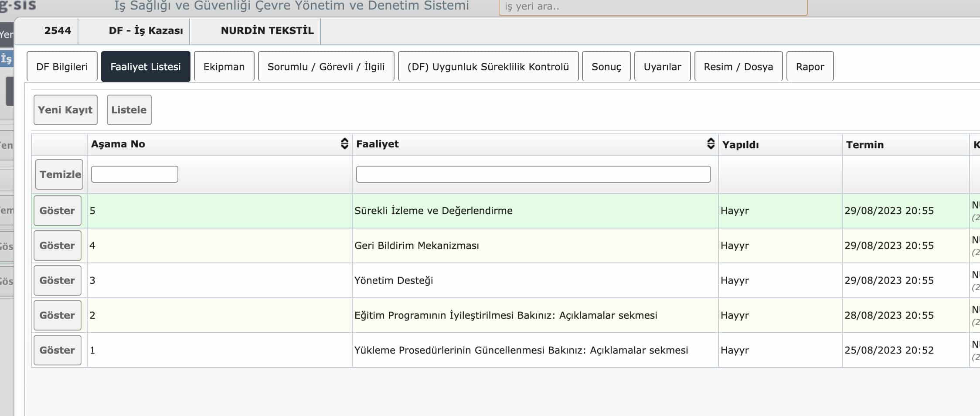The width and height of the screenshot is (980, 416).
Task: Select (DF) Uygunluk Süreklilik Kontrolü tab
Action: point(488,67)
